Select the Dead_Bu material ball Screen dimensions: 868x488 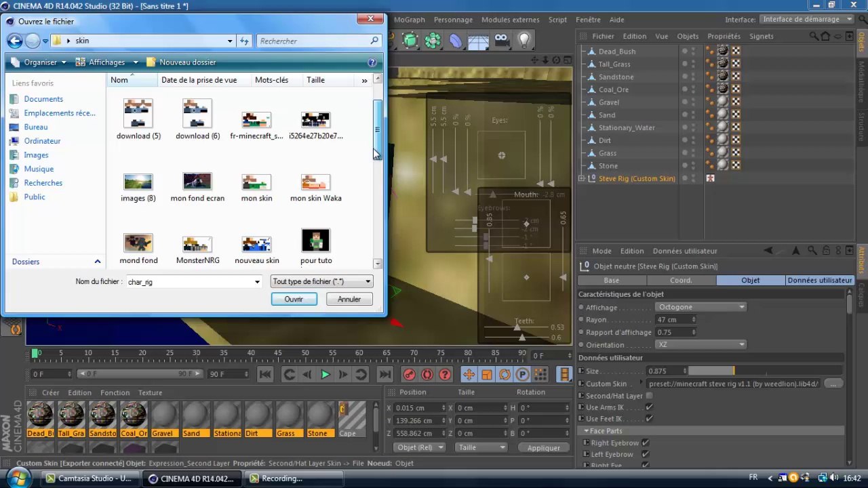[41, 420]
